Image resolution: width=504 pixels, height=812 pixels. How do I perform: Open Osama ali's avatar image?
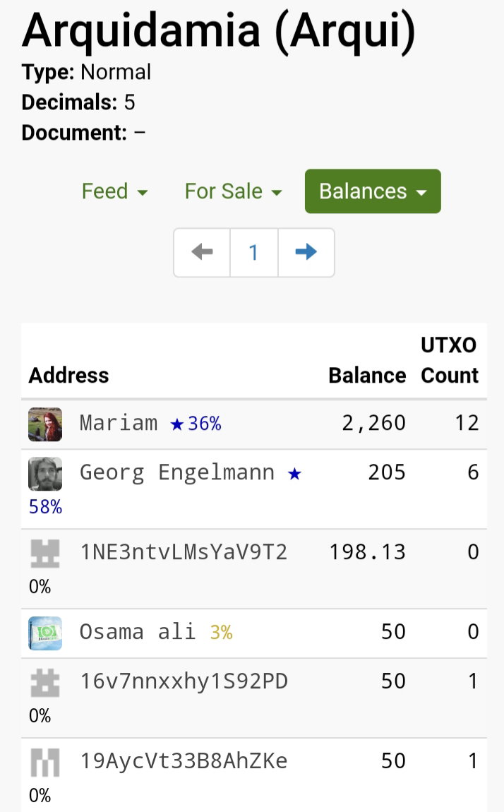45,633
